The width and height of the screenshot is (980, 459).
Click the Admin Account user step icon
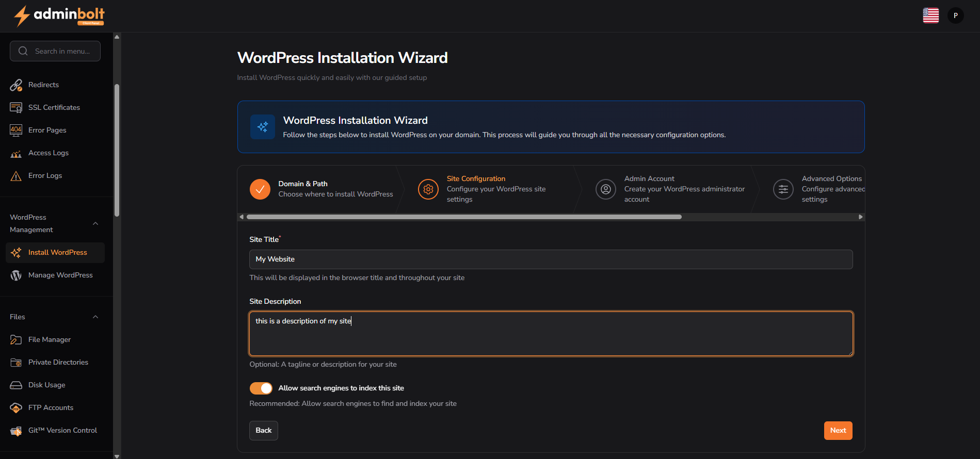[606, 189]
